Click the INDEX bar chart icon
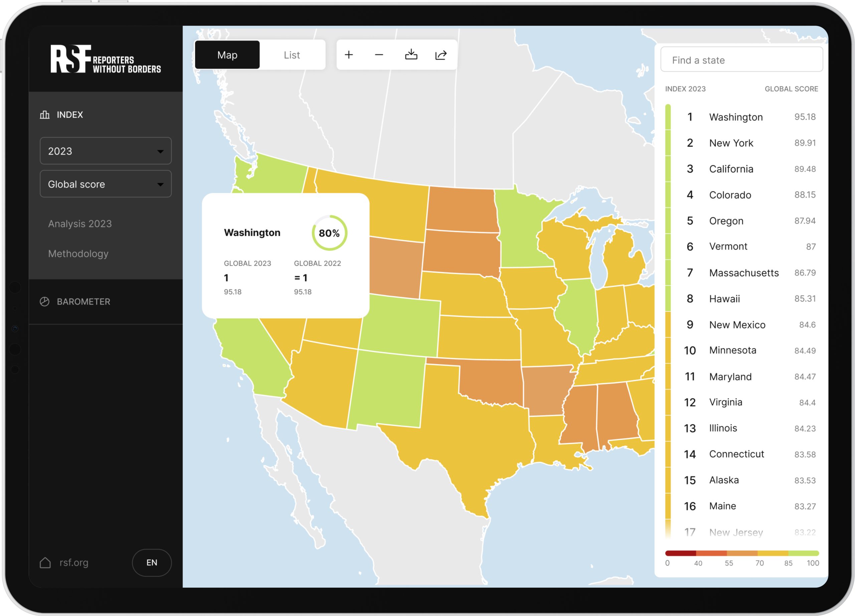This screenshot has height=616, width=855. click(x=45, y=115)
